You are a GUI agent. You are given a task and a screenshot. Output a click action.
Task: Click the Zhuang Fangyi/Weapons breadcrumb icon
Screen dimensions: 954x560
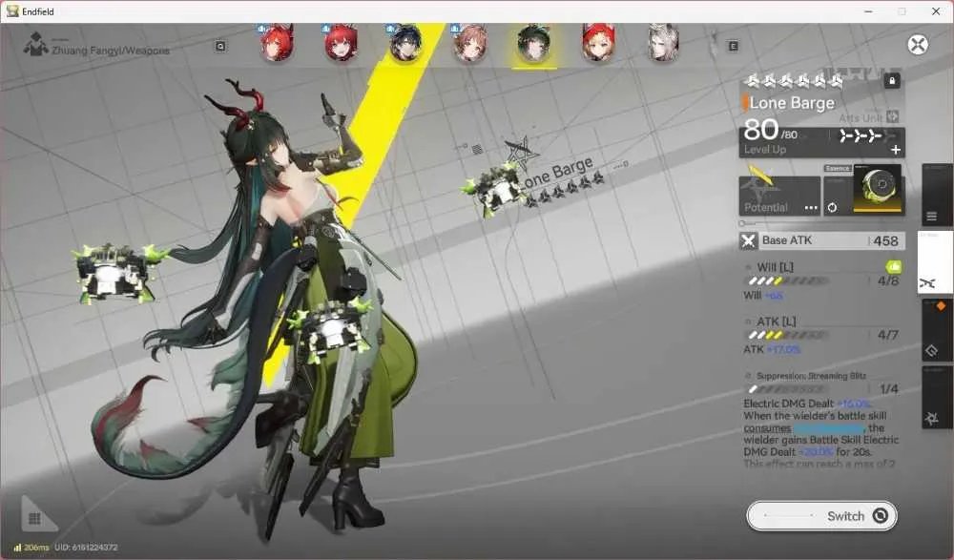point(36,45)
